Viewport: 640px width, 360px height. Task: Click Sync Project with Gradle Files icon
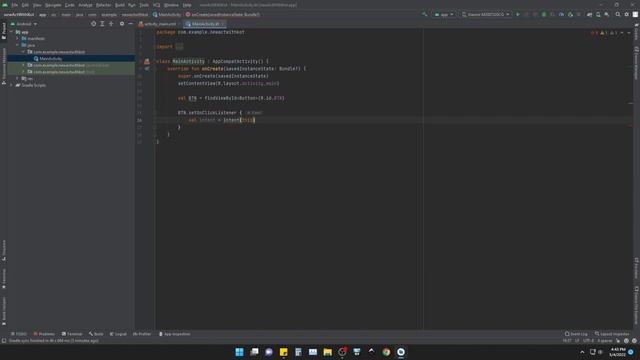tap(589, 14)
